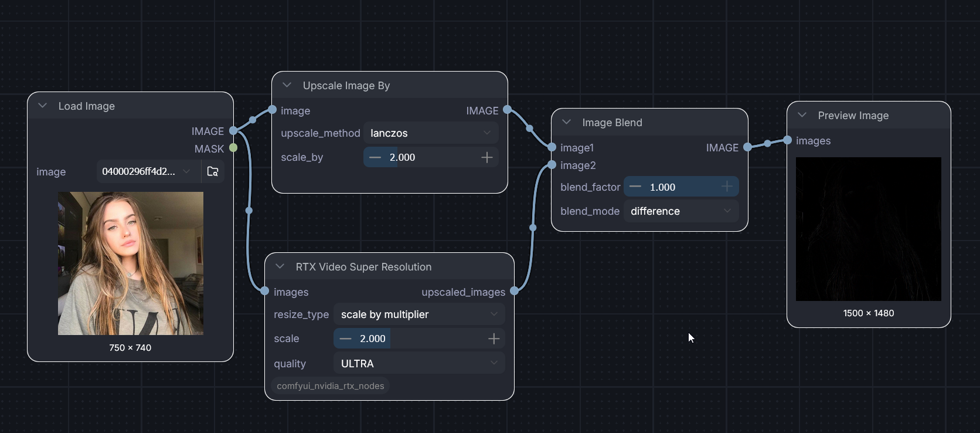Image resolution: width=980 pixels, height=433 pixels.
Task: Increase blend_factor with plus icon
Action: click(x=727, y=187)
